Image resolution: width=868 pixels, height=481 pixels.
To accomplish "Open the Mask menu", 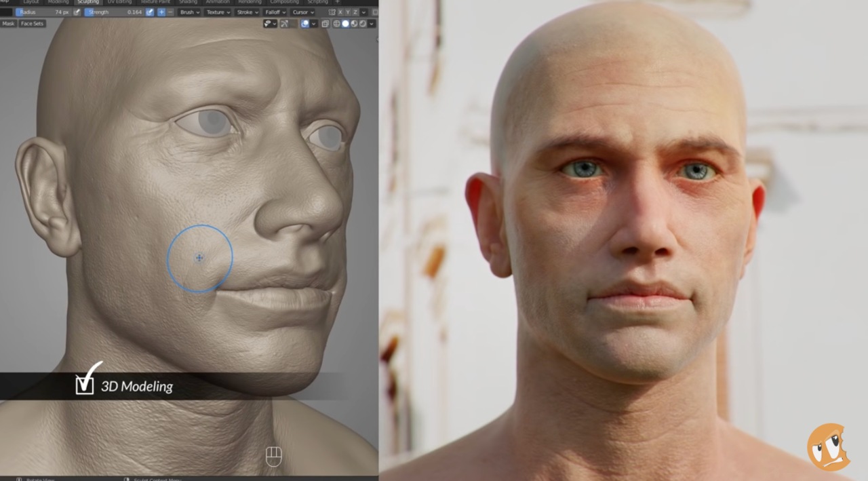I will click(8, 24).
